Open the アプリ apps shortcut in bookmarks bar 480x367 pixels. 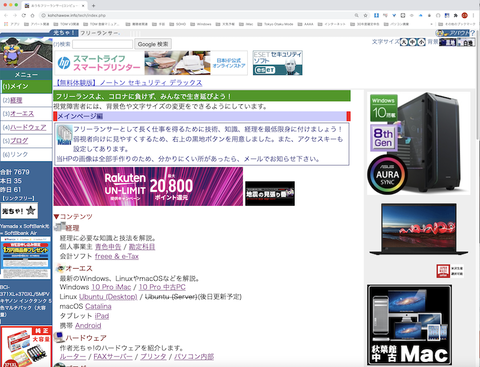pyautogui.click(x=12, y=24)
